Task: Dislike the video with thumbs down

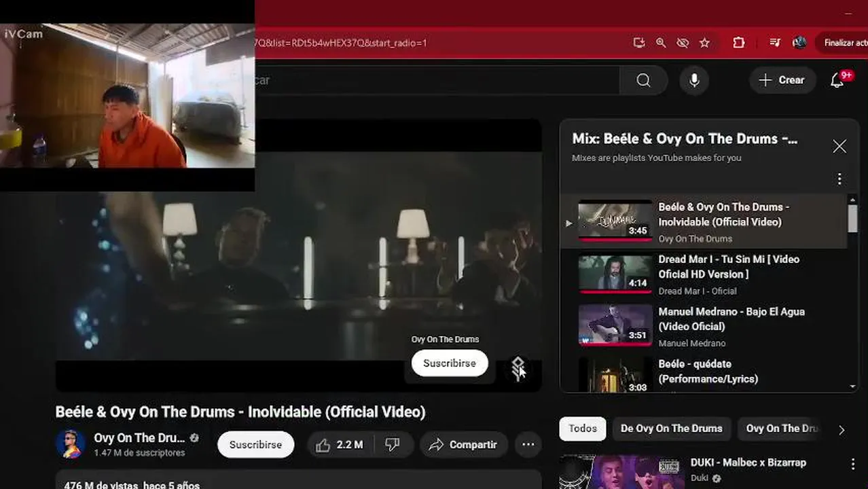Action: pos(393,445)
